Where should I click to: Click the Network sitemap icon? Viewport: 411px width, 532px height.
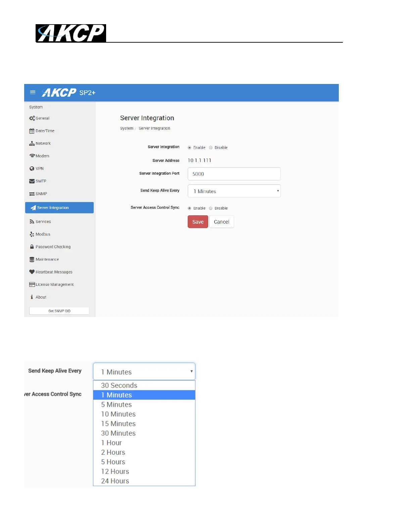click(x=32, y=143)
